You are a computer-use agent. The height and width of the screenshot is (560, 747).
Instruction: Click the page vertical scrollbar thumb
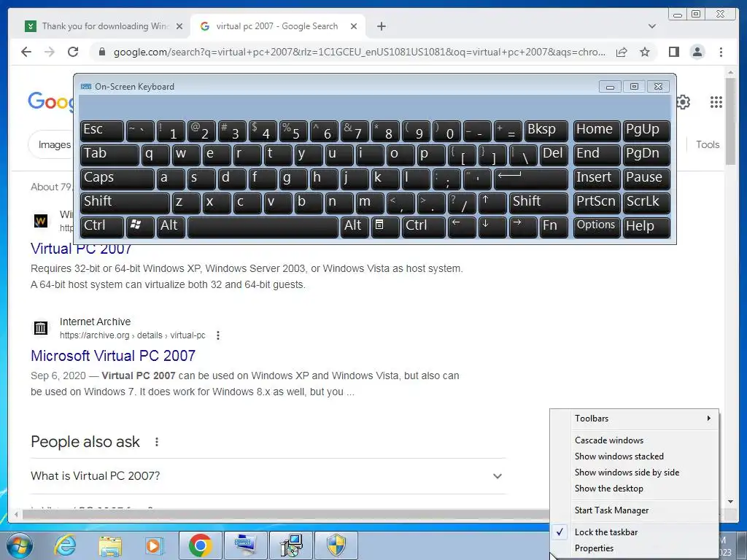click(730, 122)
